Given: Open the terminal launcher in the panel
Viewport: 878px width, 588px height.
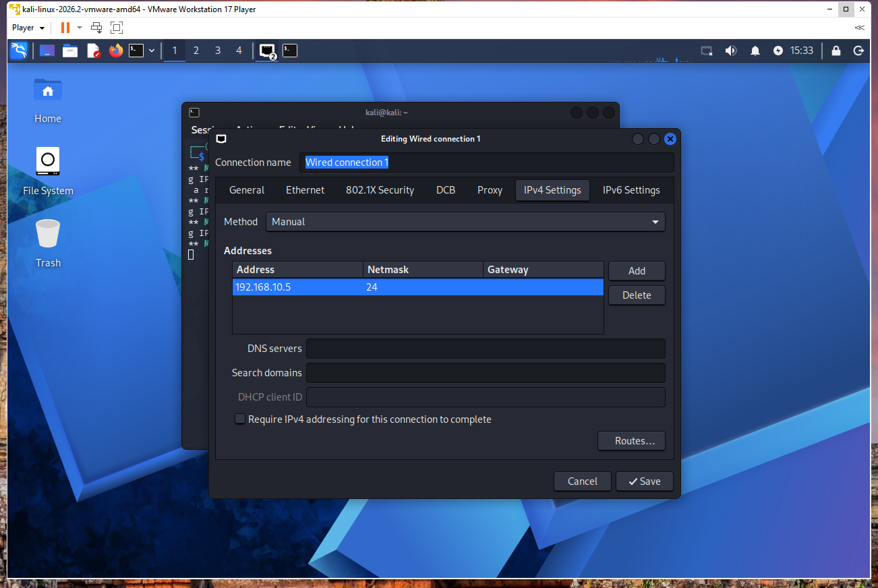Looking at the screenshot, I should 136,51.
